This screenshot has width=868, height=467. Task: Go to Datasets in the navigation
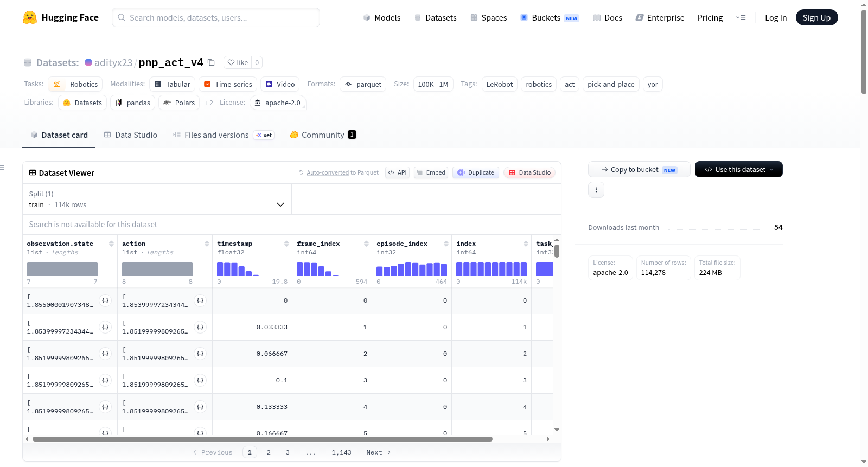435,17
